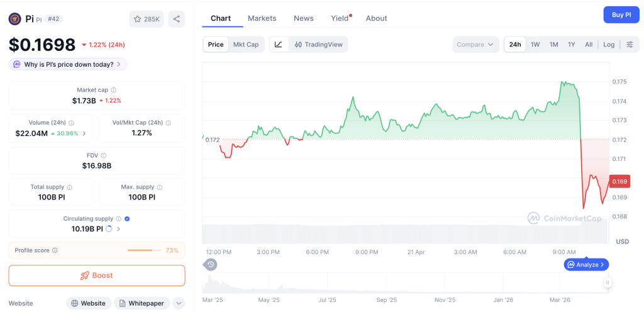Expand Volume (24h) details arrow

85,133
